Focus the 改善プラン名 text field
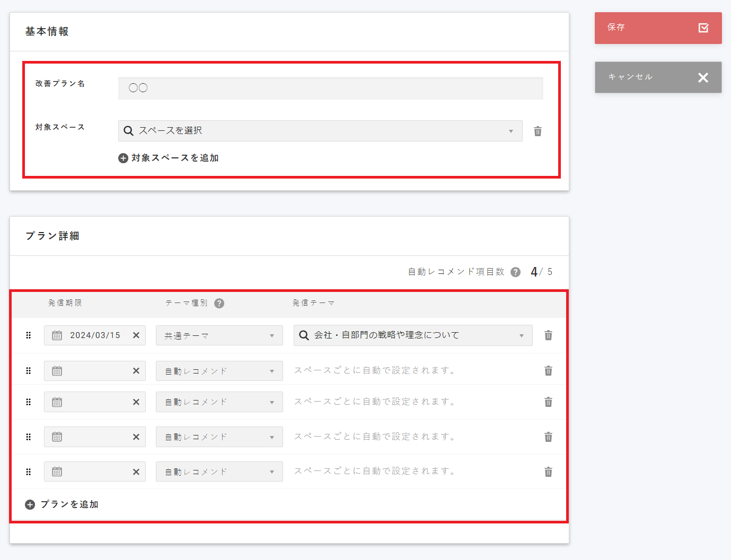 click(x=330, y=88)
